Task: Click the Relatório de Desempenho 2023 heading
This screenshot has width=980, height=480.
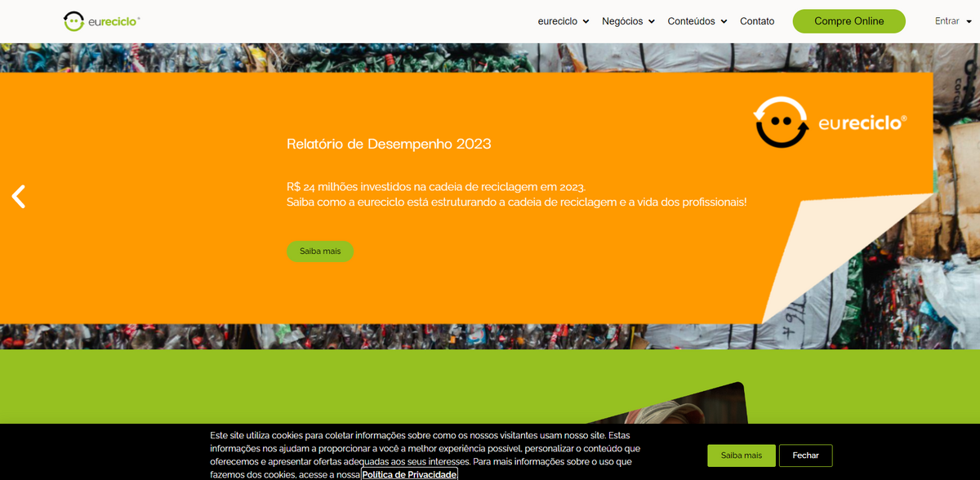Action: point(389,144)
